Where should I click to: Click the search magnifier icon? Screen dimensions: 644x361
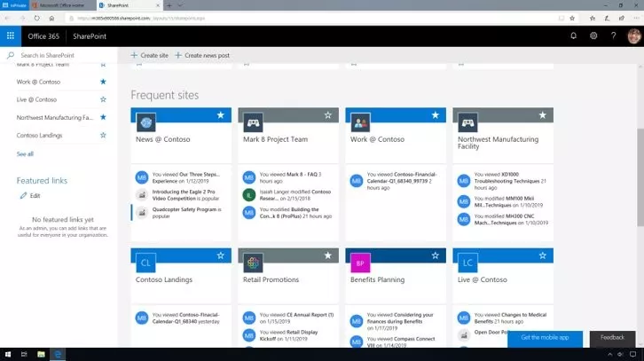(11, 55)
